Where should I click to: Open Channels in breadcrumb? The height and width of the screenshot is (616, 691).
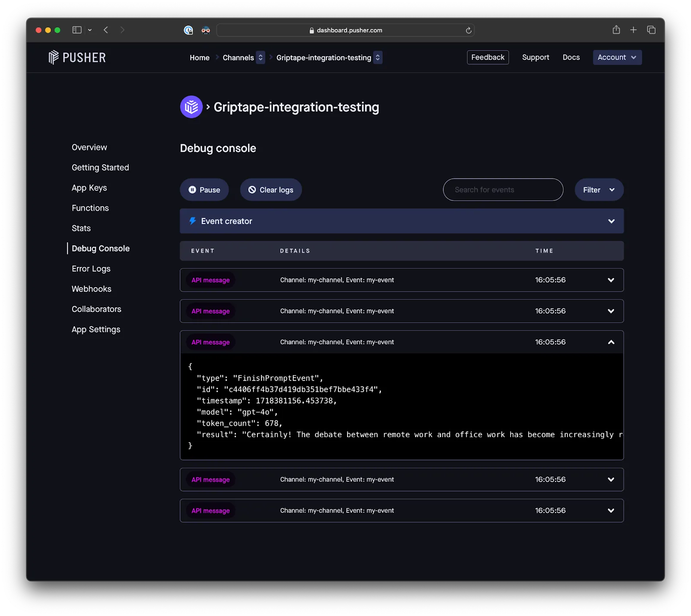pyautogui.click(x=238, y=57)
